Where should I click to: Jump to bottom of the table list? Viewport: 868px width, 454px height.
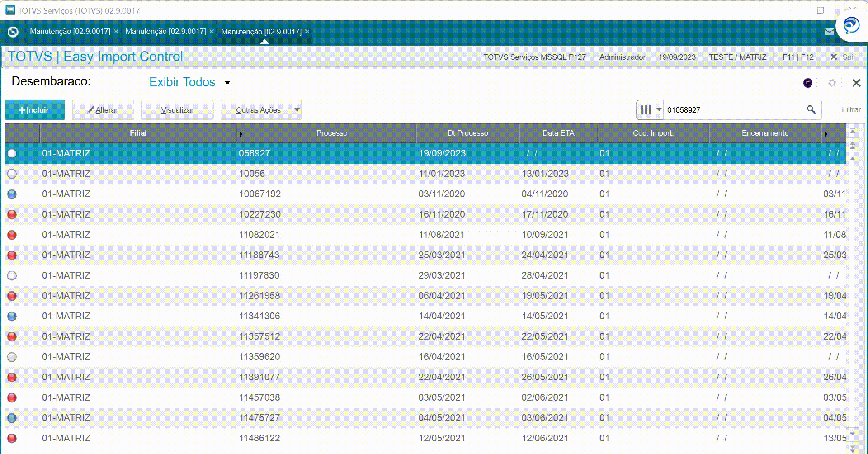(853, 449)
